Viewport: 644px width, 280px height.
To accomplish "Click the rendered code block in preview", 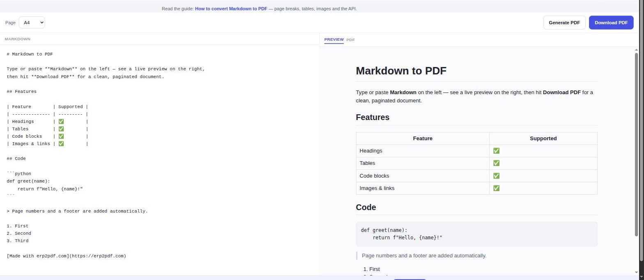I will 476,234.
